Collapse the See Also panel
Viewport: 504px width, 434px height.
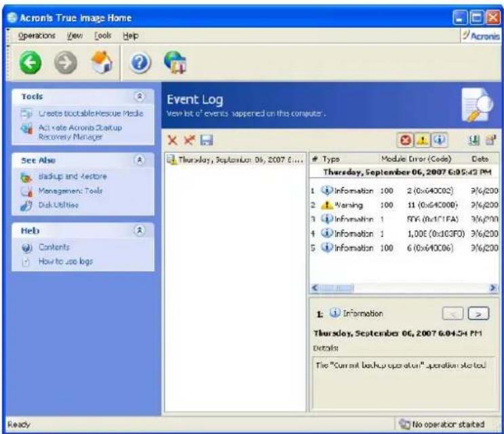pos(140,160)
